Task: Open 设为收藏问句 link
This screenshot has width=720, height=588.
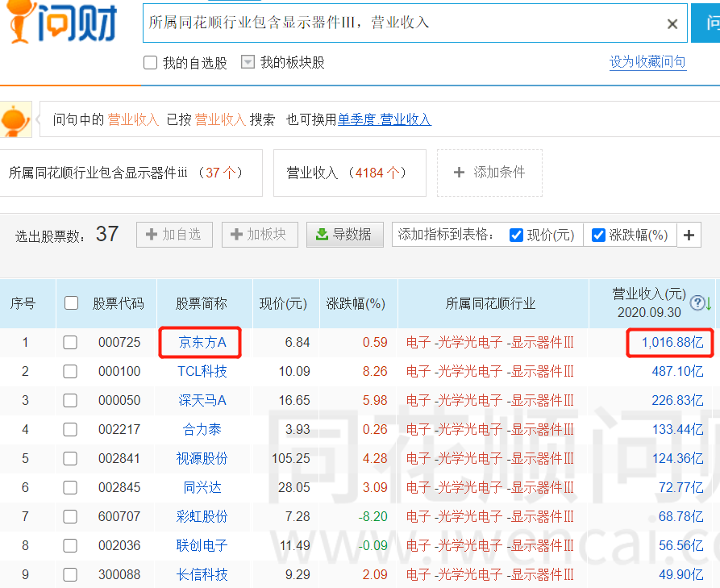Action: tap(647, 62)
